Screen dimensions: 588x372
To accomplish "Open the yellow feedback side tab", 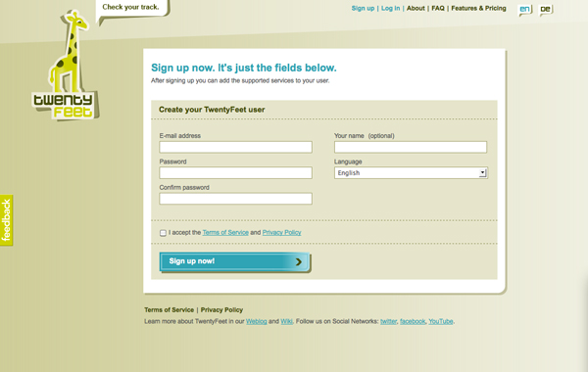I will click(x=7, y=220).
